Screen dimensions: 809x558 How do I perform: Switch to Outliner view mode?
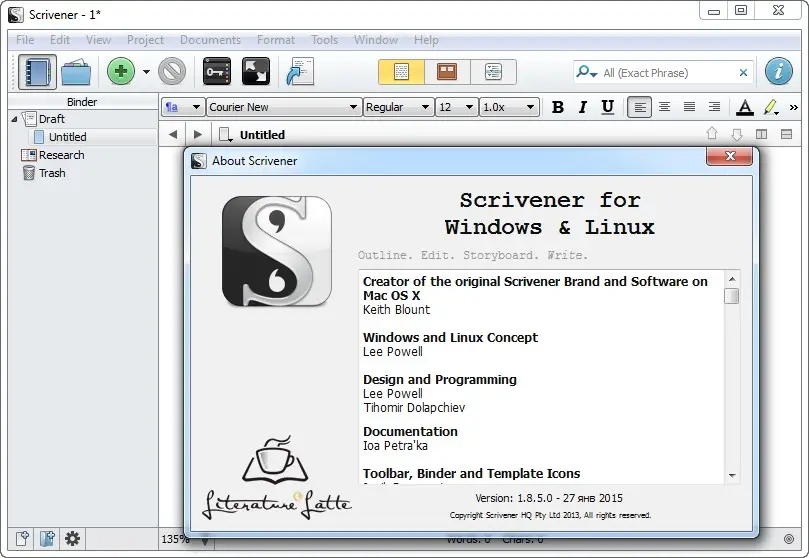493,72
